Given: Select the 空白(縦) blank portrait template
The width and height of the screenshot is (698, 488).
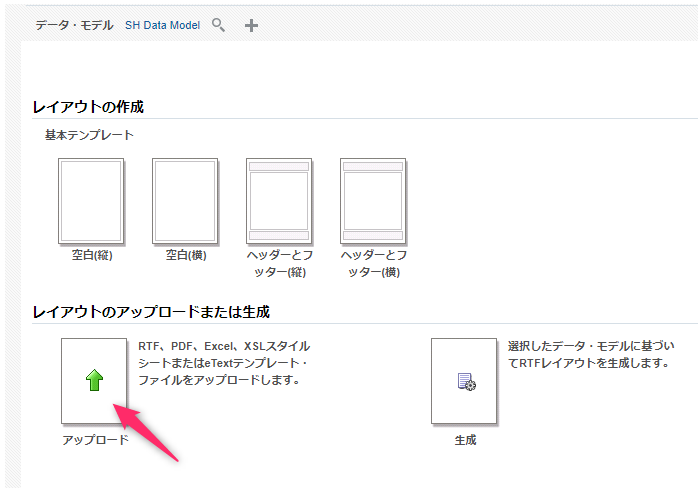Looking at the screenshot, I should point(91,201).
